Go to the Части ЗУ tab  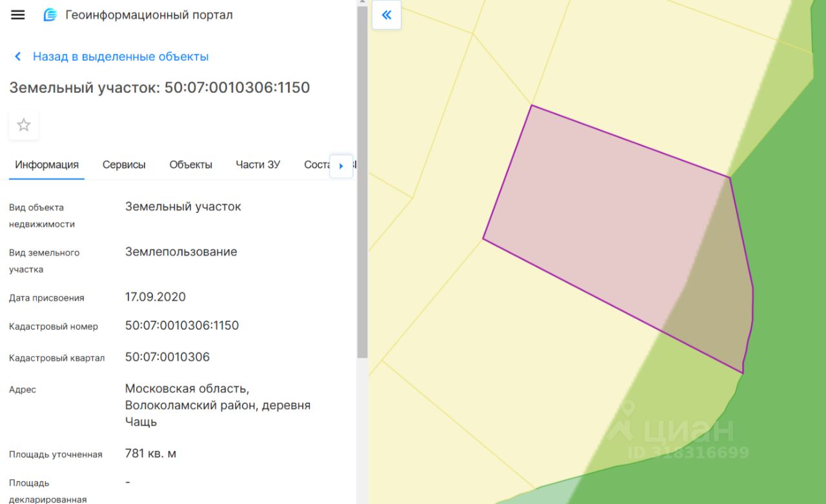[258, 165]
